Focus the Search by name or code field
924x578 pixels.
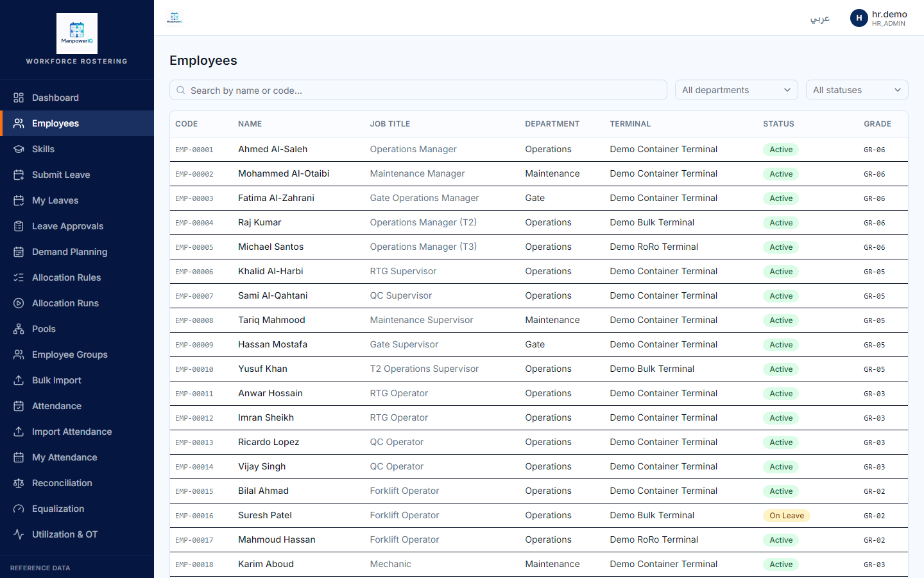[x=418, y=90]
